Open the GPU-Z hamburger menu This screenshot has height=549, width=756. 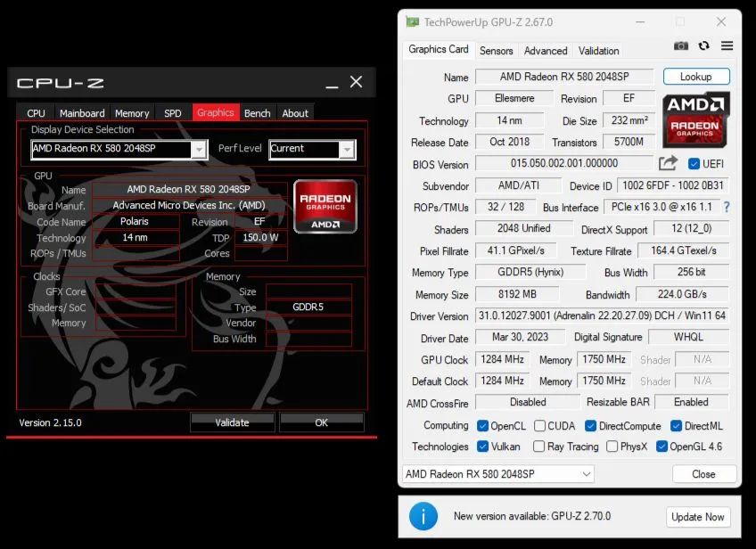(727, 45)
